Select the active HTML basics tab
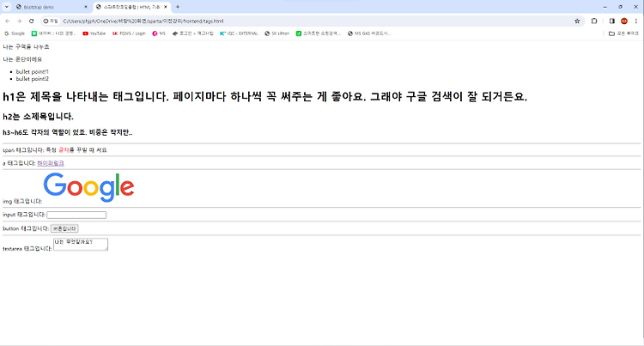 (132, 7)
